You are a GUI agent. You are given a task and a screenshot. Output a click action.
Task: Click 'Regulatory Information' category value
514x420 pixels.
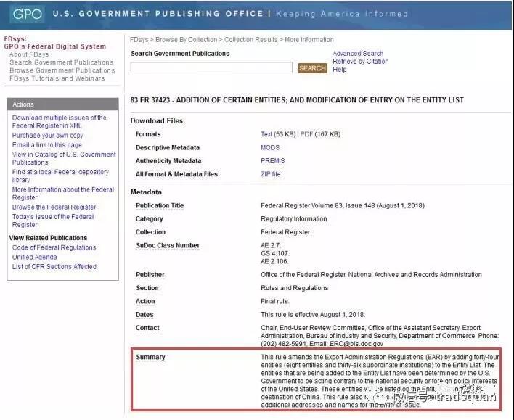point(294,219)
